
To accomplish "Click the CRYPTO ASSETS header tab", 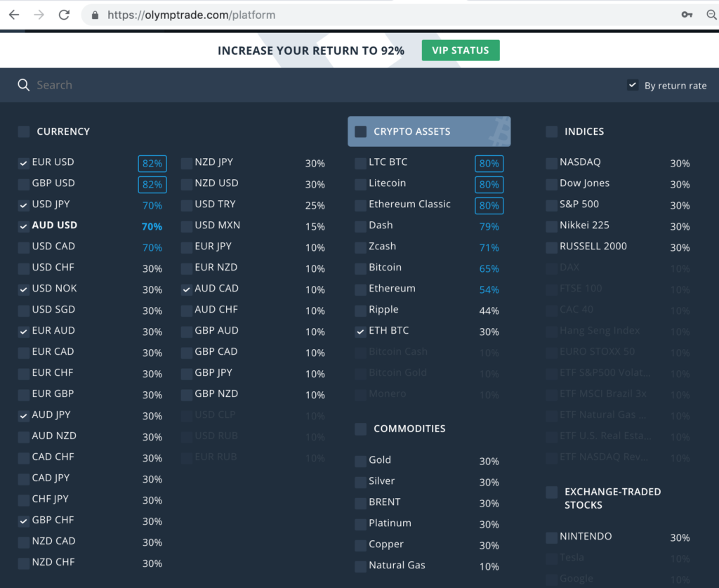I will click(429, 131).
